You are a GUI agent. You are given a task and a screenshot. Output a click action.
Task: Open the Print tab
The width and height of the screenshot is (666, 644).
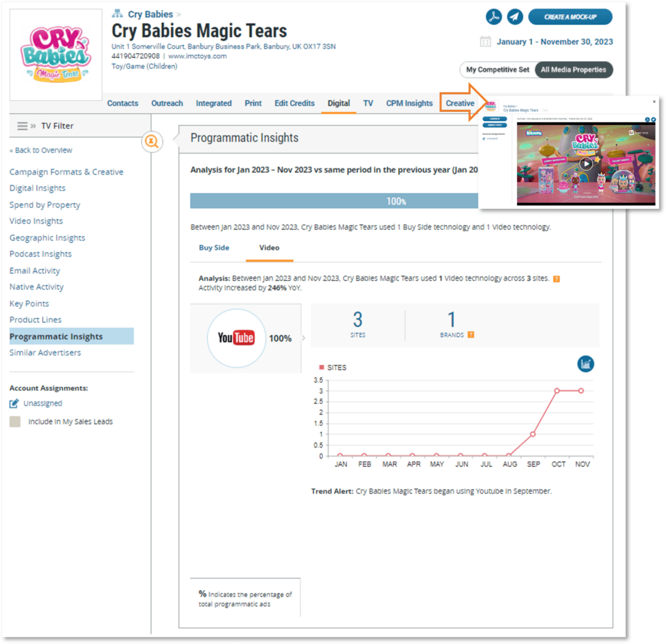pyautogui.click(x=253, y=103)
